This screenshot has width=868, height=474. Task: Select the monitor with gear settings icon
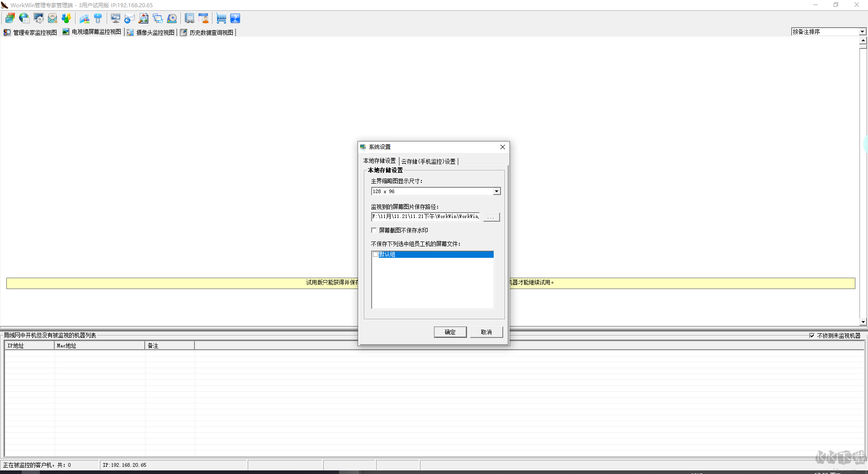click(39, 18)
